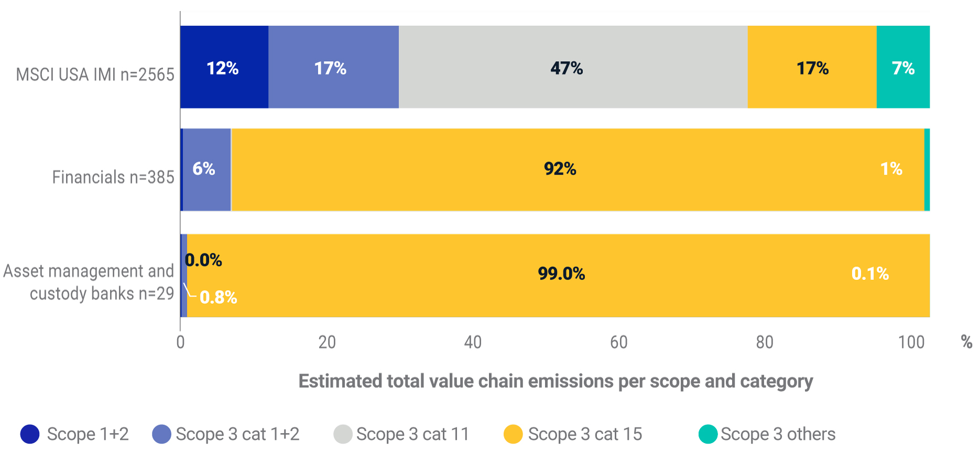This screenshot has width=980, height=451.
Task: Click the Scope 3 others legend circle
Action: click(x=708, y=434)
